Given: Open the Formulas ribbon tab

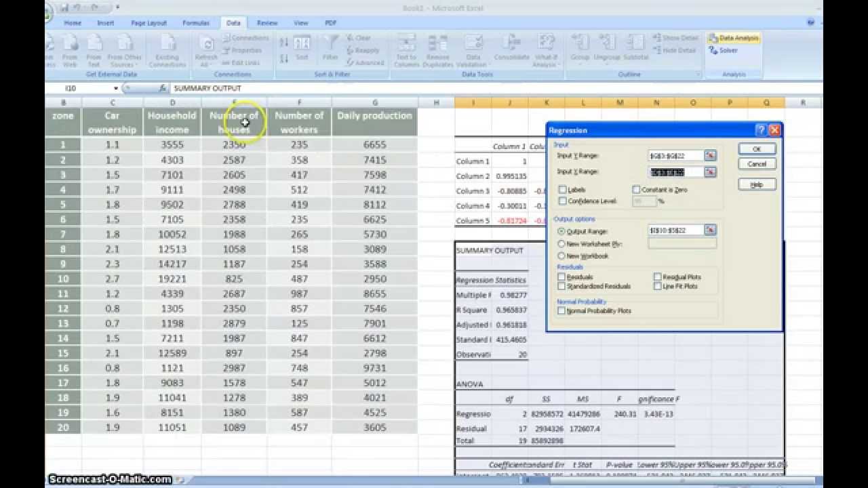Looking at the screenshot, I should [x=196, y=23].
